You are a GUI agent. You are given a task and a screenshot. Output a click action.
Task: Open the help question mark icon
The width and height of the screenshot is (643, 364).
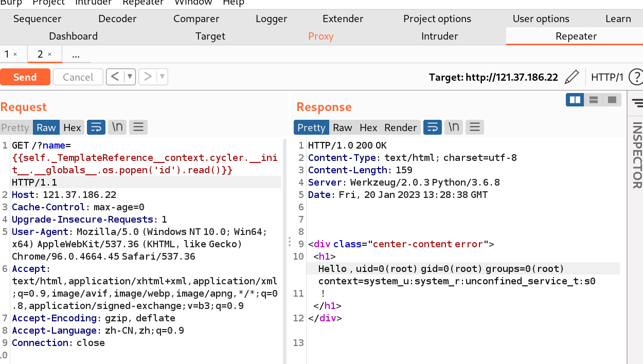tap(636, 77)
